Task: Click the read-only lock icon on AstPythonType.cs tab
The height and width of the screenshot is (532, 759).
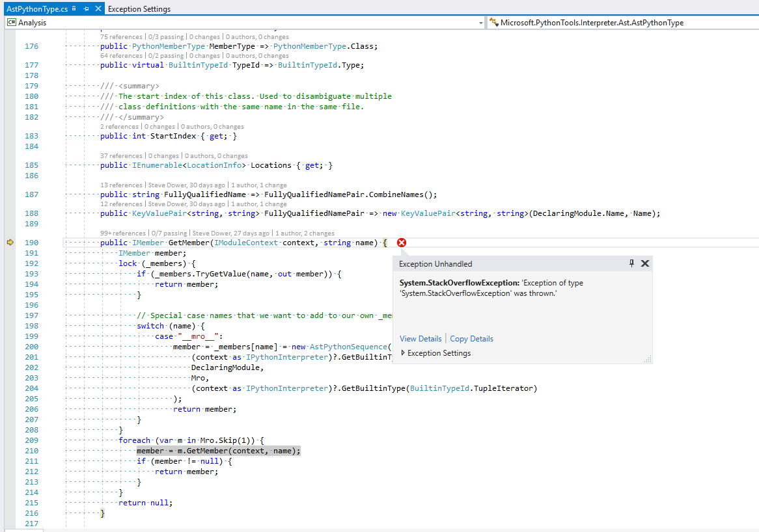Action: (x=74, y=8)
